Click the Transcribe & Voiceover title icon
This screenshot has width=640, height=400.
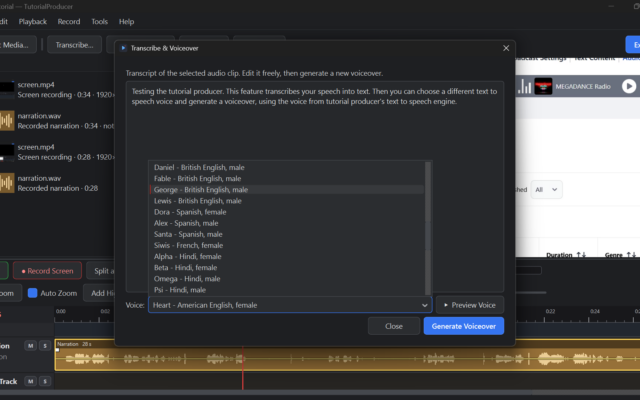(123, 48)
